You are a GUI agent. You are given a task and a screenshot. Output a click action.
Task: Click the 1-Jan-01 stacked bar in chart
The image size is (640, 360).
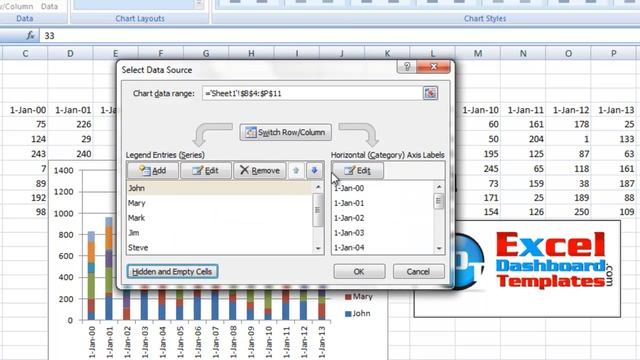click(109, 269)
